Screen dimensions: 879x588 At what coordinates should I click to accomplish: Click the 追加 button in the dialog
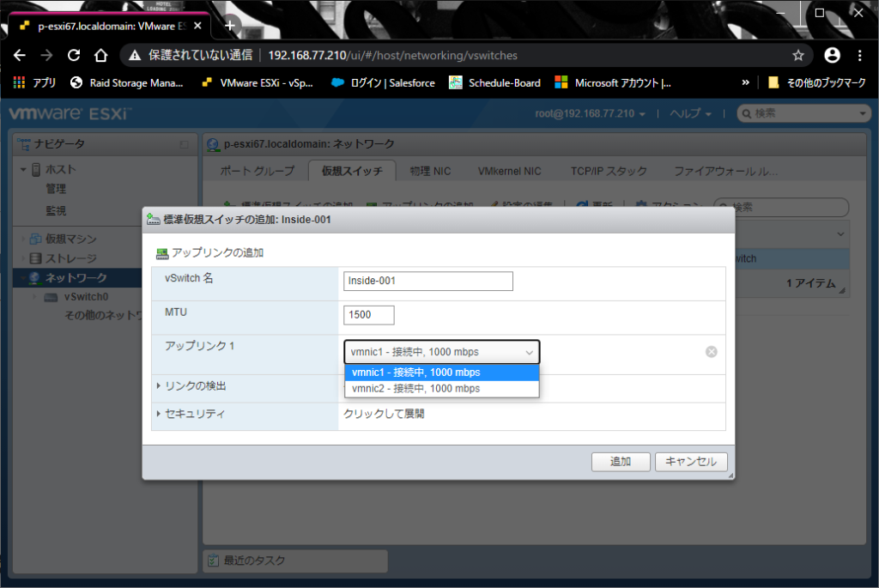point(621,461)
